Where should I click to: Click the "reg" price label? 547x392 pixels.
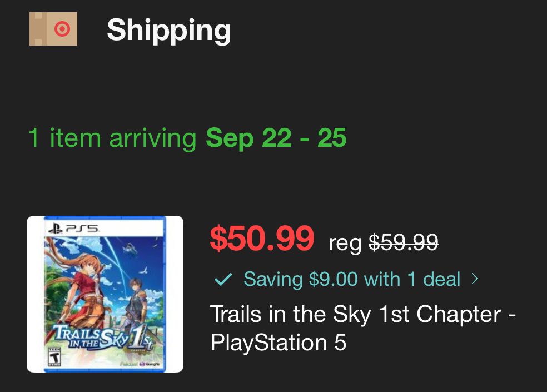(345, 242)
